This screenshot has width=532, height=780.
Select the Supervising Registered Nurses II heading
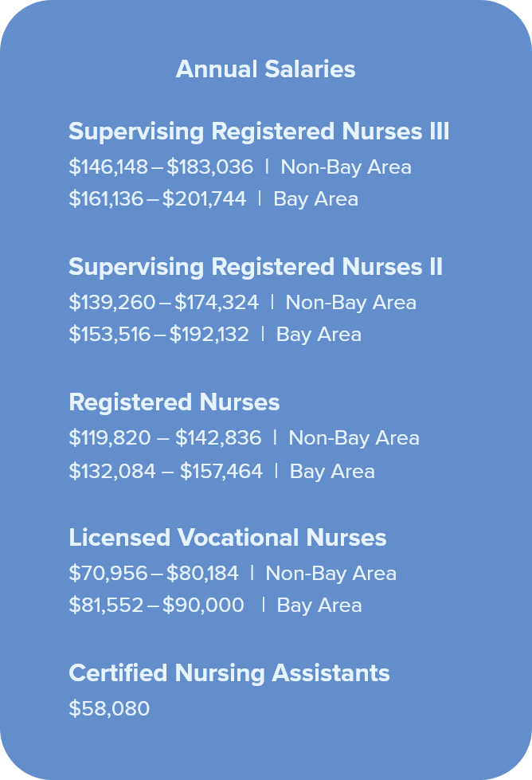tap(256, 267)
